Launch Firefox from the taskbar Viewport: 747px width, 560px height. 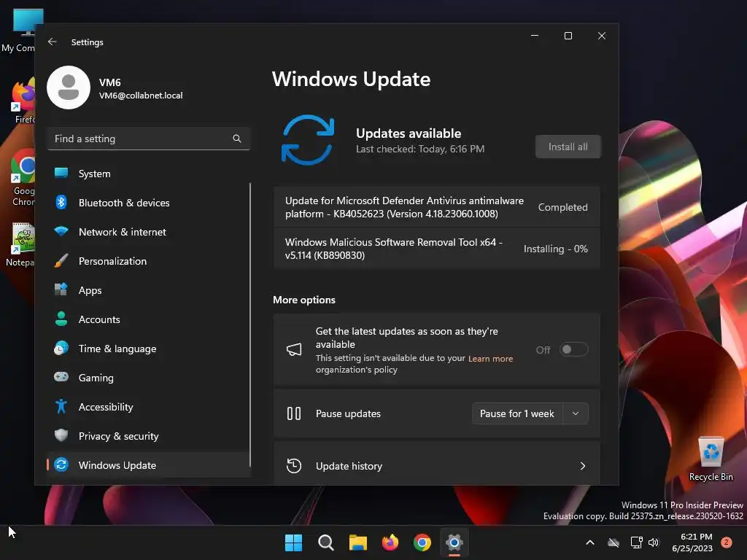[x=390, y=542]
